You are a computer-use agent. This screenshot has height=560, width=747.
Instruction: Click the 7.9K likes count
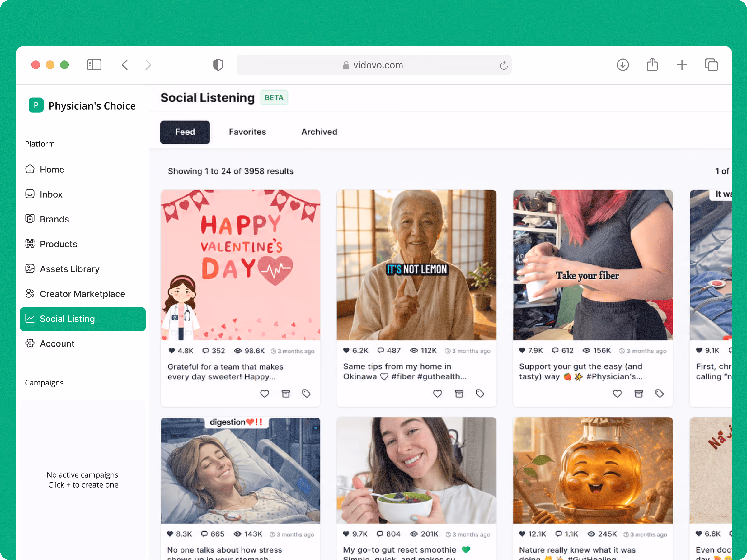pyautogui.click(x=531, y=351)
